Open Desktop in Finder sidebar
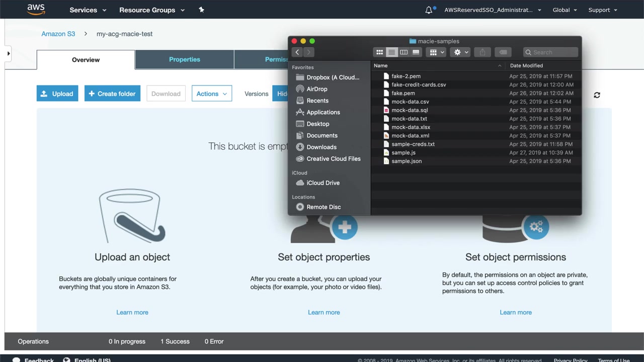The image size is (644, 362). click(313, 124)
